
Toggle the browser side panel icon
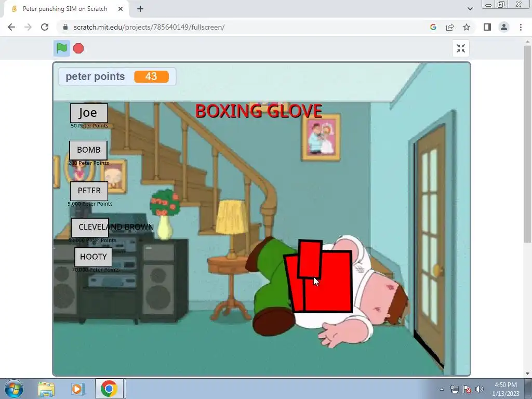[487, 27]
